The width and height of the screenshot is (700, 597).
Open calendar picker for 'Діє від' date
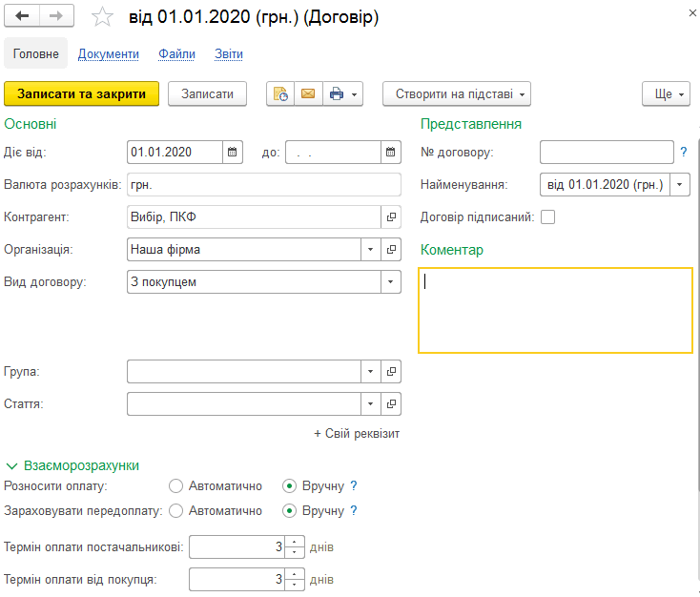[x=232, y=153]
